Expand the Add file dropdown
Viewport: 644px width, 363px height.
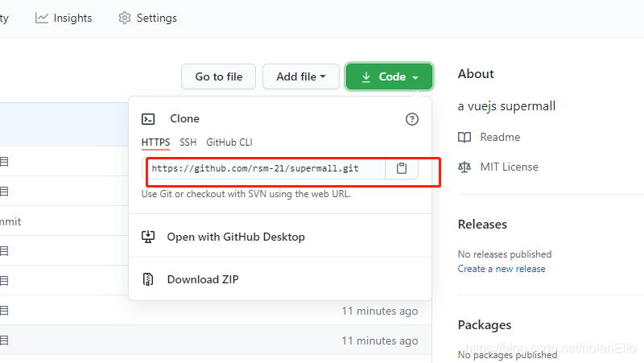pyautogui.click(x=301, y=76)
